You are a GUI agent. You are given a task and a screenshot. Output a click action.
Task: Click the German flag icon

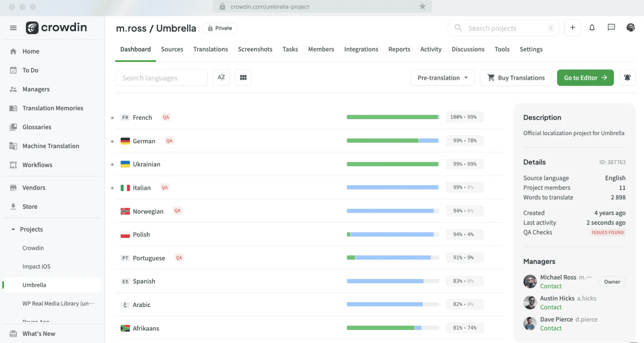click(125, 141)
